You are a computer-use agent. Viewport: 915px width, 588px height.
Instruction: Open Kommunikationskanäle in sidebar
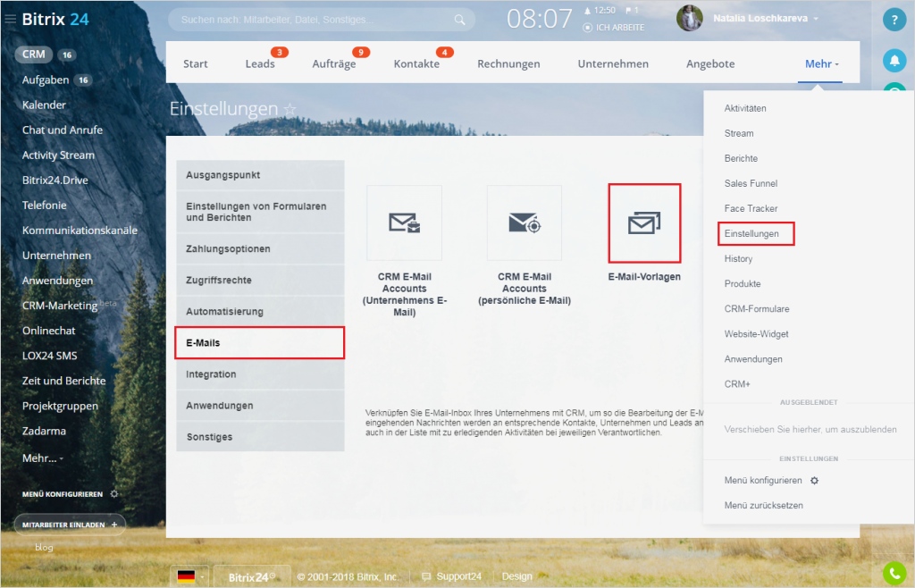[x=80, y=231]
